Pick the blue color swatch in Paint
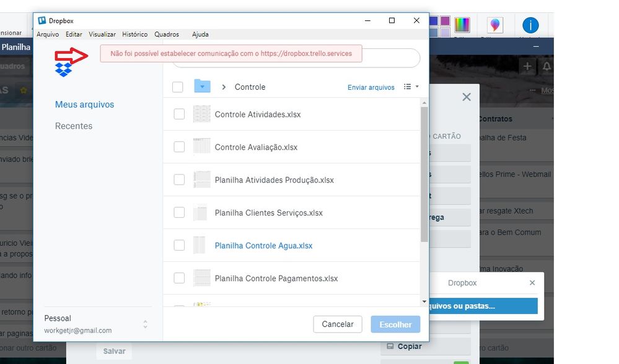 point(434,20)
